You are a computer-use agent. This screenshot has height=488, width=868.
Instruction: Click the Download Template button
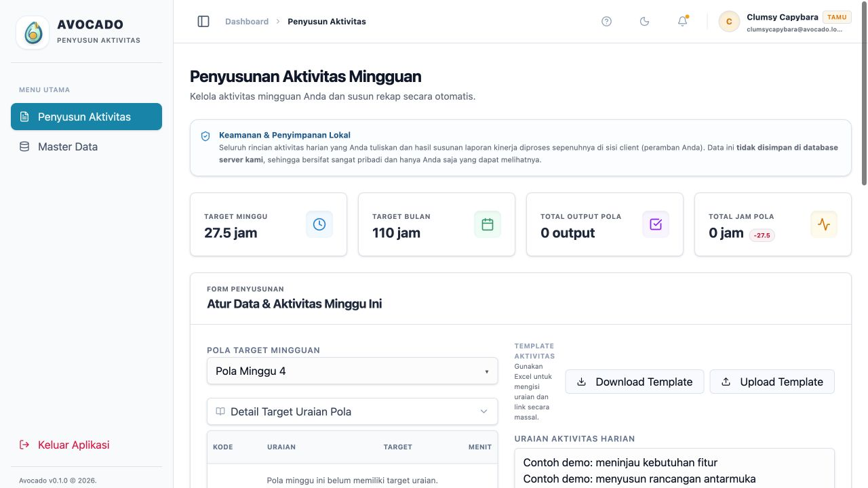point(635,382)
